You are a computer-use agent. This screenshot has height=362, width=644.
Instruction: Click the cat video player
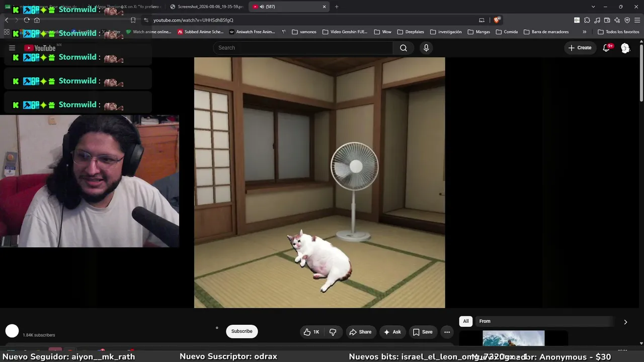[x=319, y=183]
